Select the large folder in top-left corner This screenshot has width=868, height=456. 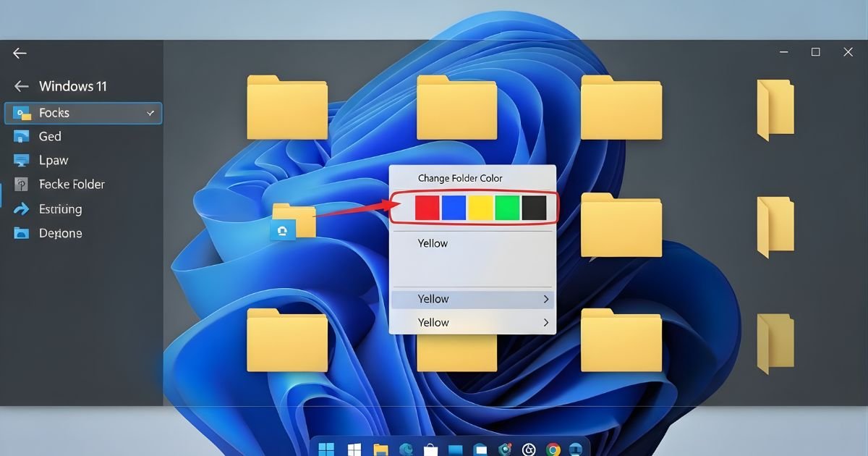(287, 109)
